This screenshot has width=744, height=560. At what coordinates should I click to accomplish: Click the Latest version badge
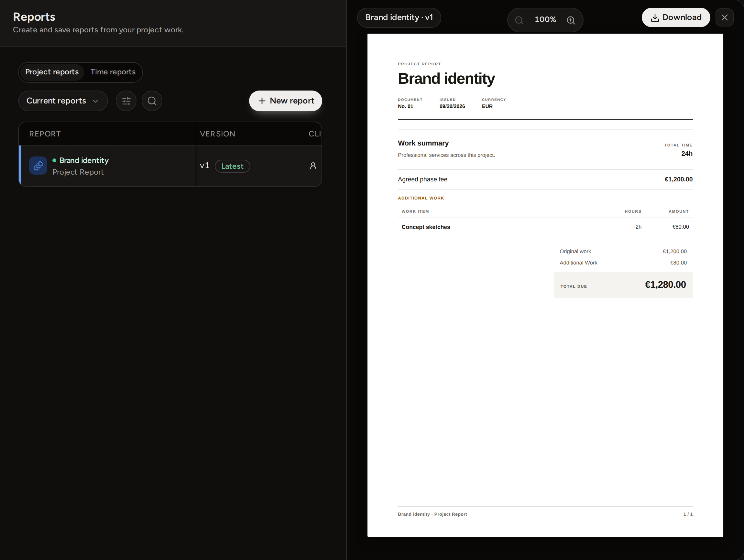point(232,166)
